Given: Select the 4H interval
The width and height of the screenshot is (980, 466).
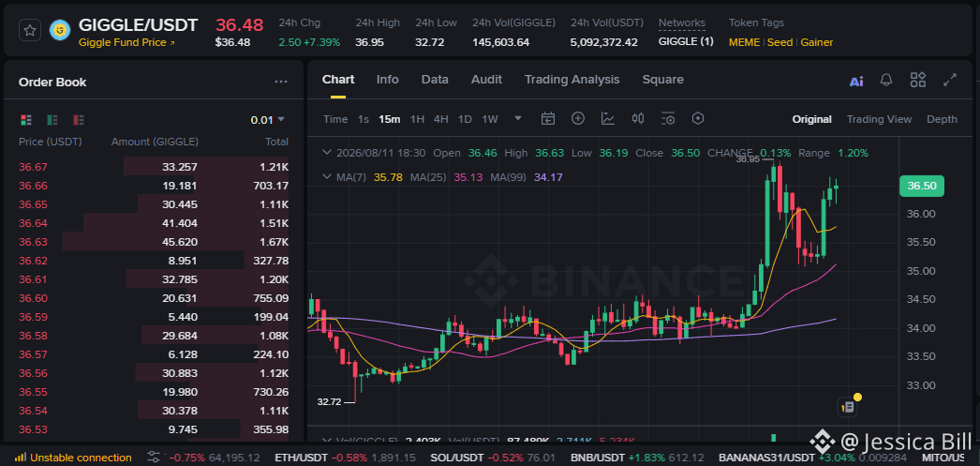Looking at the screenshot, I should pyautogui.click(x=441, y=119).
